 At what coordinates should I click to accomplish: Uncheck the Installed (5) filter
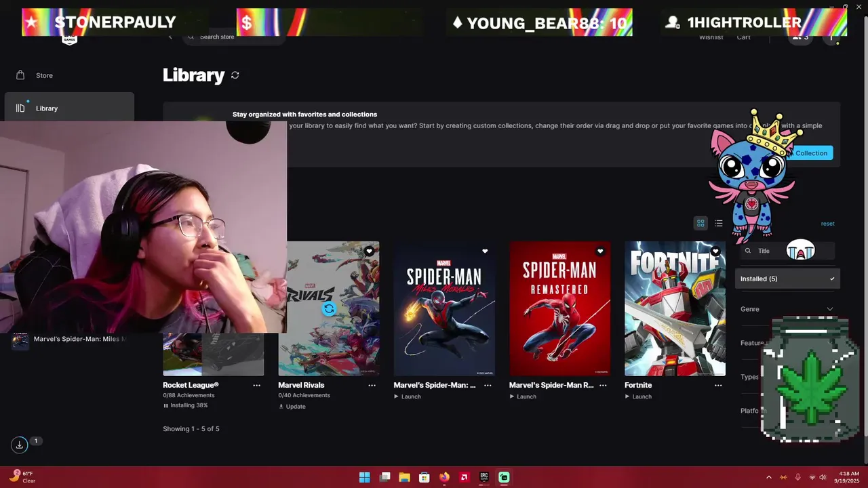click(x=787, y=279)
